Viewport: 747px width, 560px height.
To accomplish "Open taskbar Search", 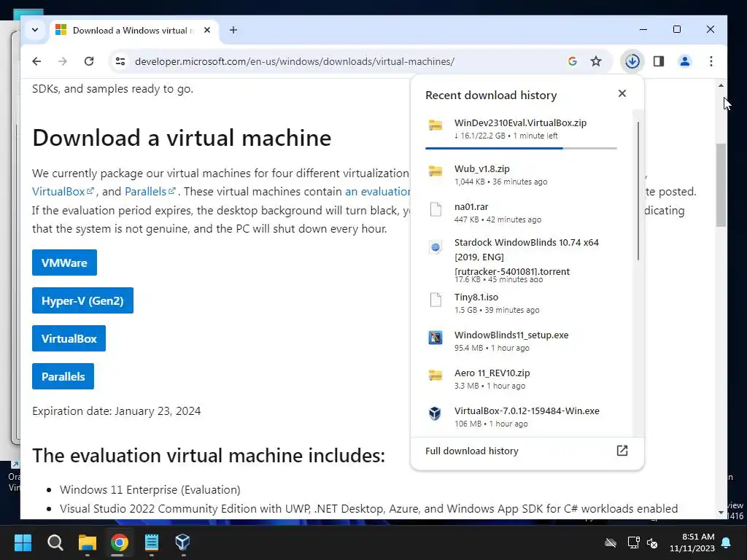I will (x=55, y=542).
